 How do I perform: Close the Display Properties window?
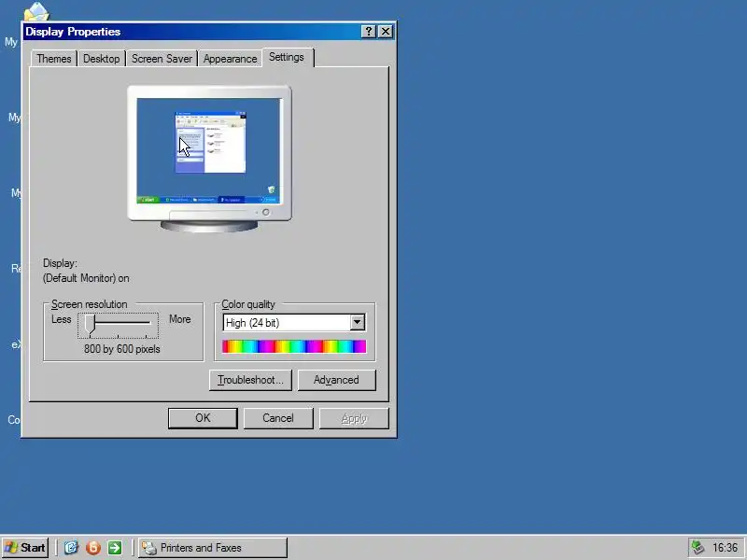[x=386, y=32]
